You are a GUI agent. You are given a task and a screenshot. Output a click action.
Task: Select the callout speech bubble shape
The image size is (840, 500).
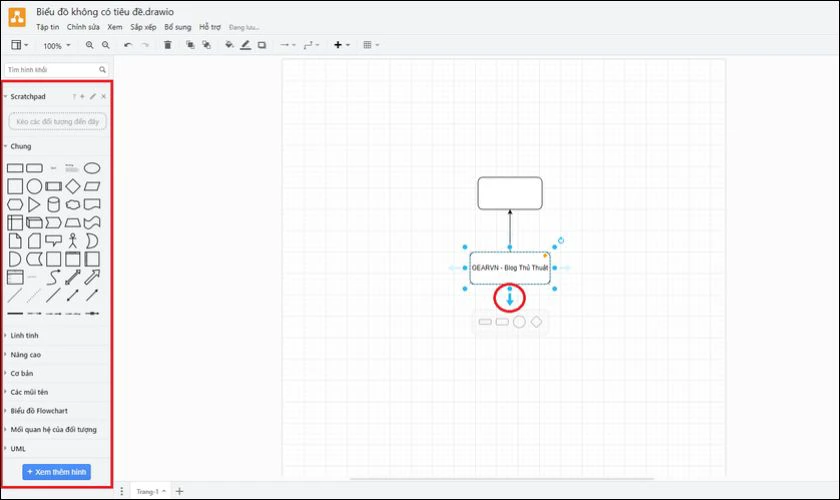pyautogui.click(x=54, y=241)
